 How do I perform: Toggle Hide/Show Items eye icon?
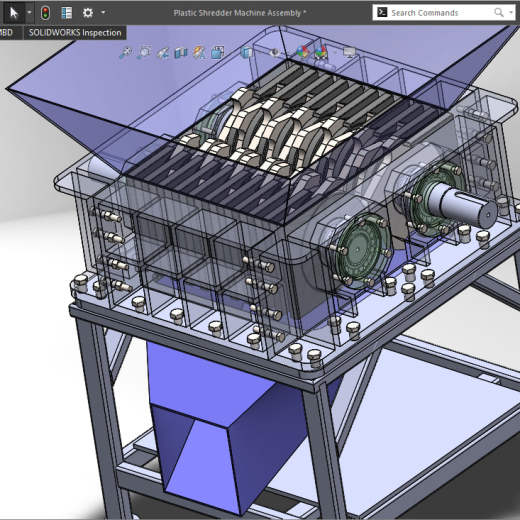(x=275, y=53)
